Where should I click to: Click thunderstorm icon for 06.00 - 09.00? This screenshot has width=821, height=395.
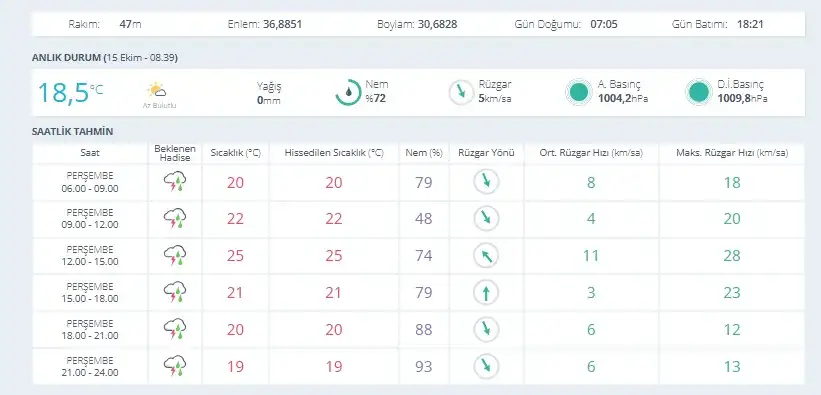tap(175, 182)
